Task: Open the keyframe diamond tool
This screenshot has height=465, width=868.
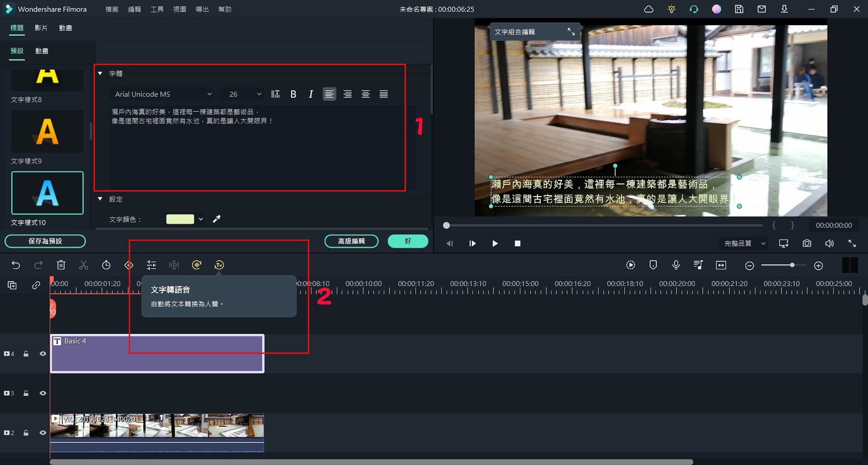Action: (x=129, y=265)
